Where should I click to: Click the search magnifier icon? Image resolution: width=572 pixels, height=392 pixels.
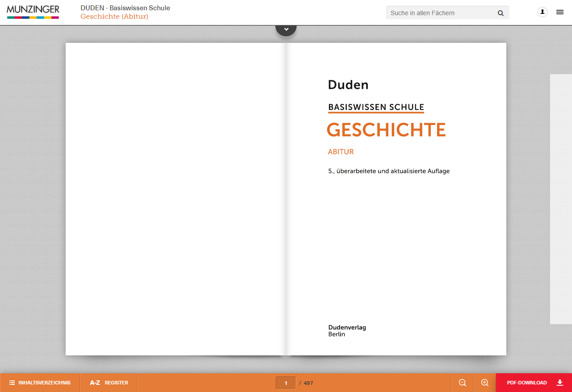500,13
